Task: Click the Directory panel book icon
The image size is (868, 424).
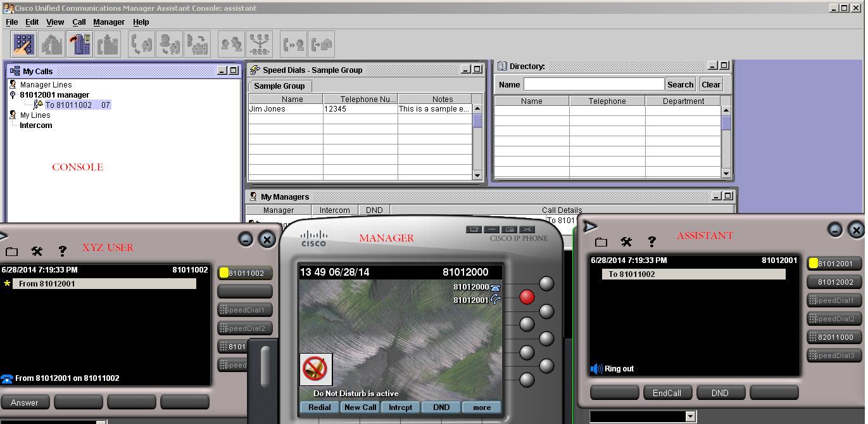Action: point(502,66)
